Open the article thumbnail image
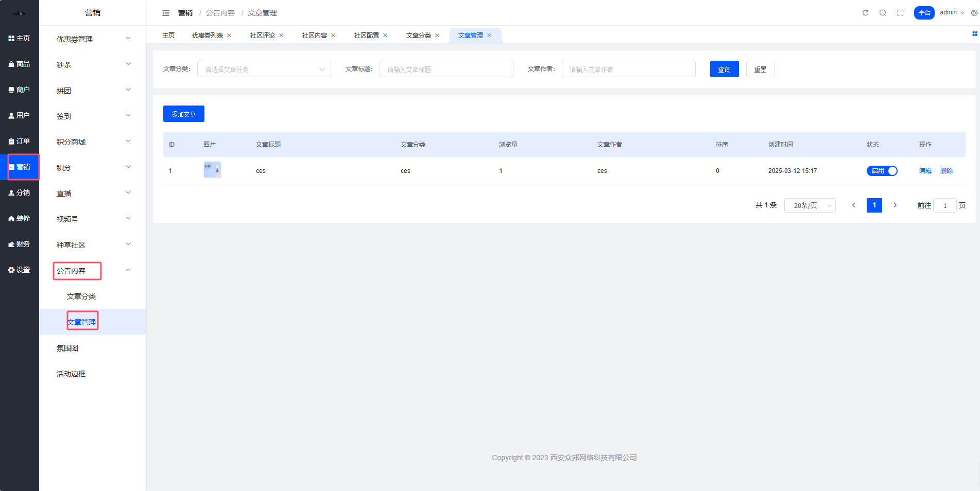This screenshot has width=980, height=491. tap(212, 170)
